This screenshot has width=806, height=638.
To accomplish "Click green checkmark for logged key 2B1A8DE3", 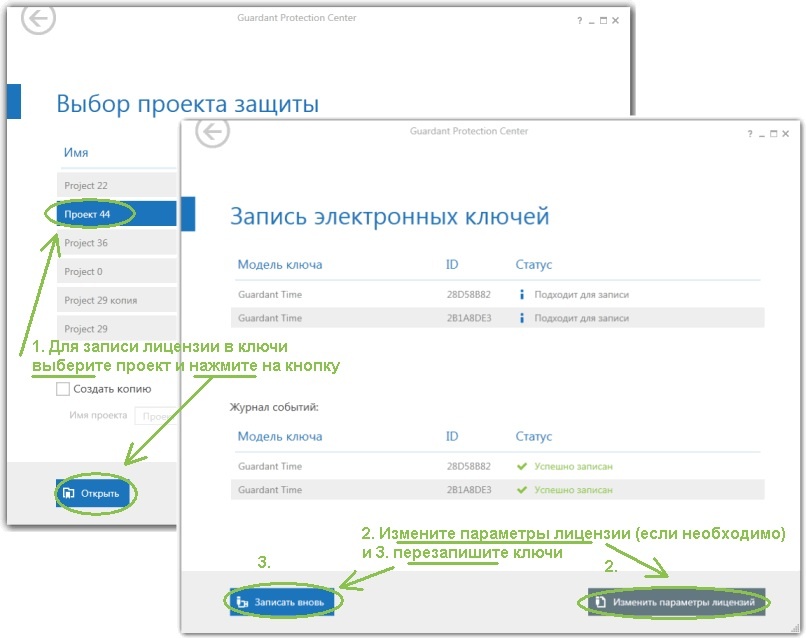I will click(521, 490).
